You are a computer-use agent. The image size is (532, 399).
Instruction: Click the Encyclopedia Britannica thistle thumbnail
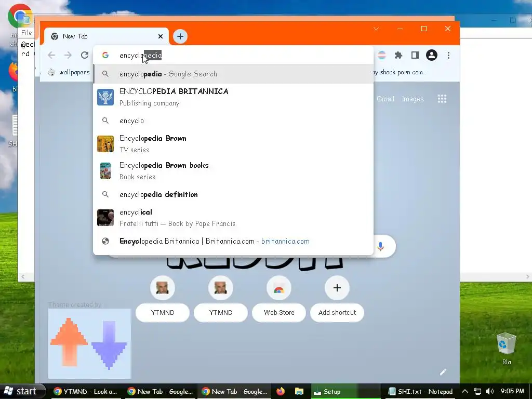(x=105, y=97)
